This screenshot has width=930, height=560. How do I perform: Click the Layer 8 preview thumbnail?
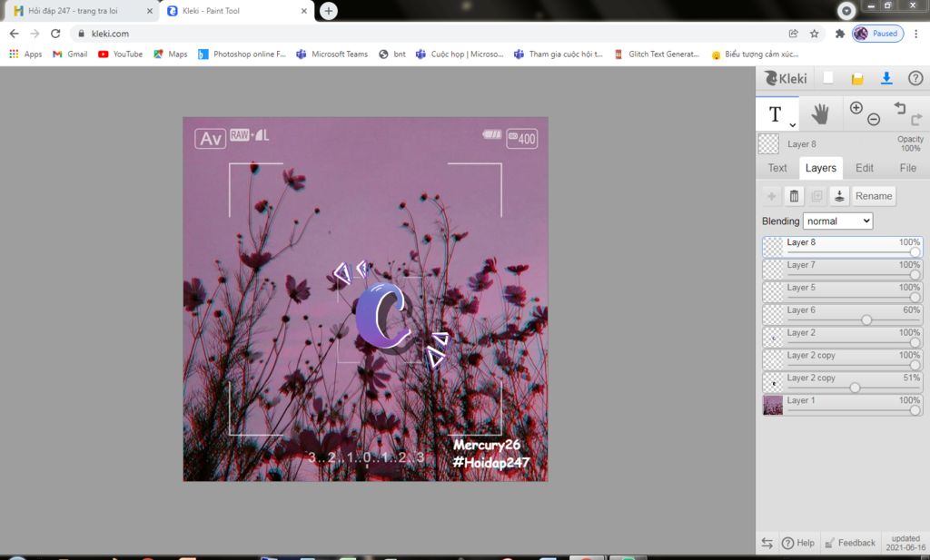coord(772,247)
